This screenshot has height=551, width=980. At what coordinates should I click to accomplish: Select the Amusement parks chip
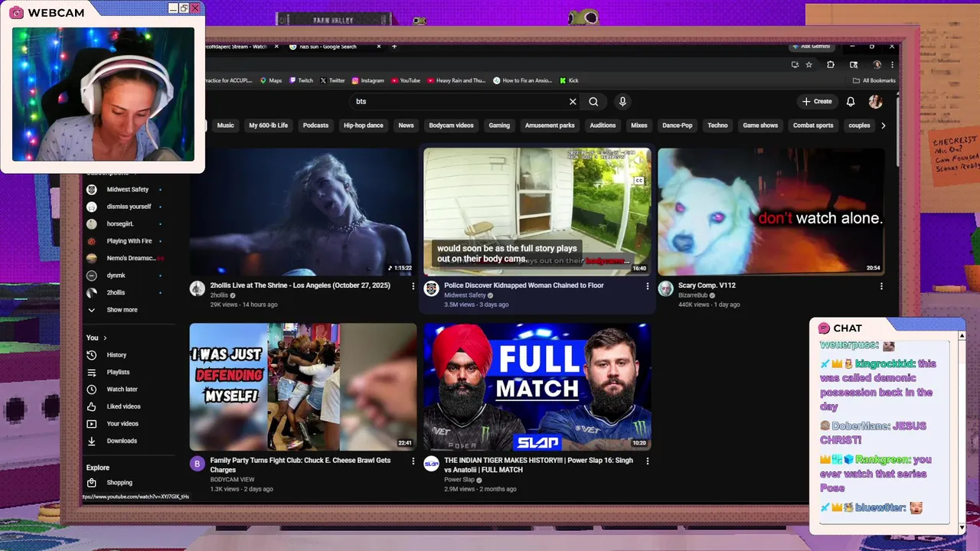tap(550, 126)
